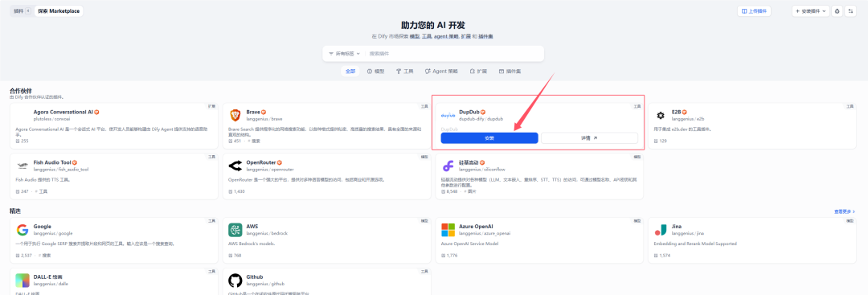Click the SiliconFlow (硅基流动) purple logo

pyautogui.click(x=448, y=166)
